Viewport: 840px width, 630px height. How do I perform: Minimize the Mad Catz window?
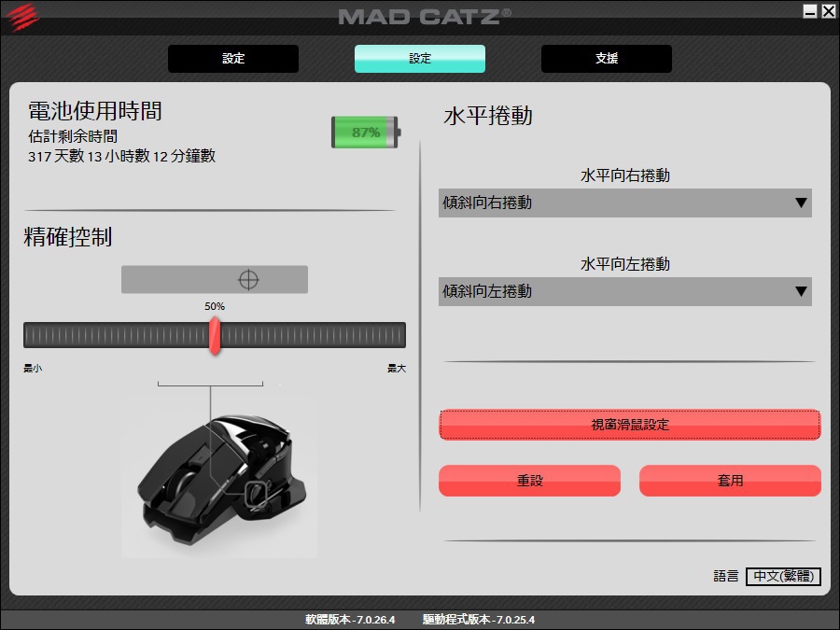[810, 11]
